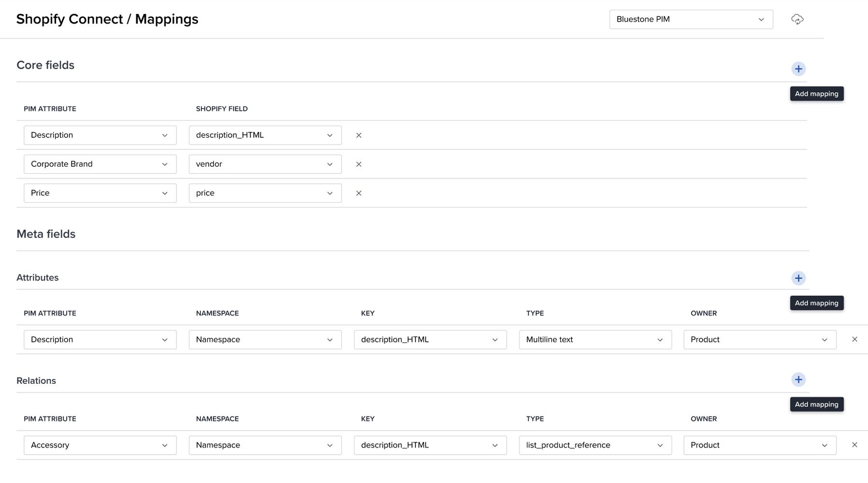The image size is (868, 483).
Task: Remove the Description attribute meta field mapping
Action: [855, 339]
